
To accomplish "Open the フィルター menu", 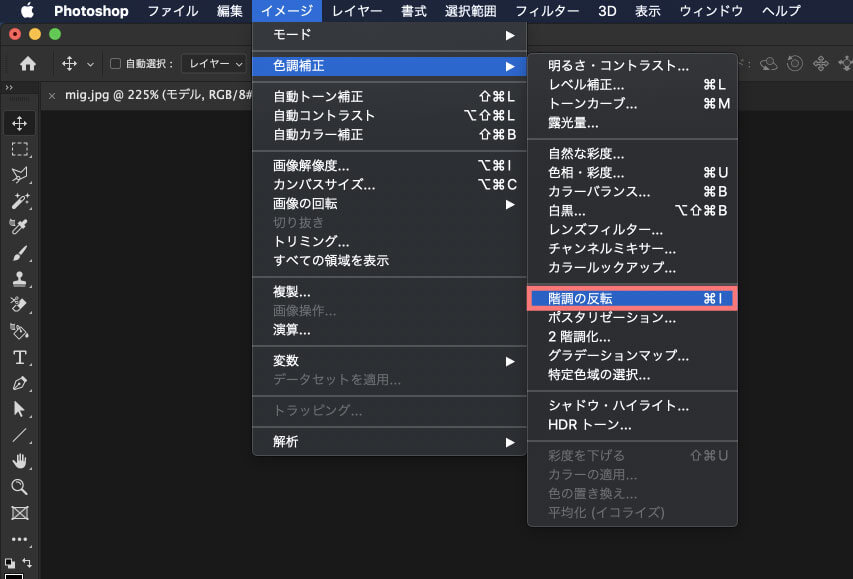I will [547, 11].
